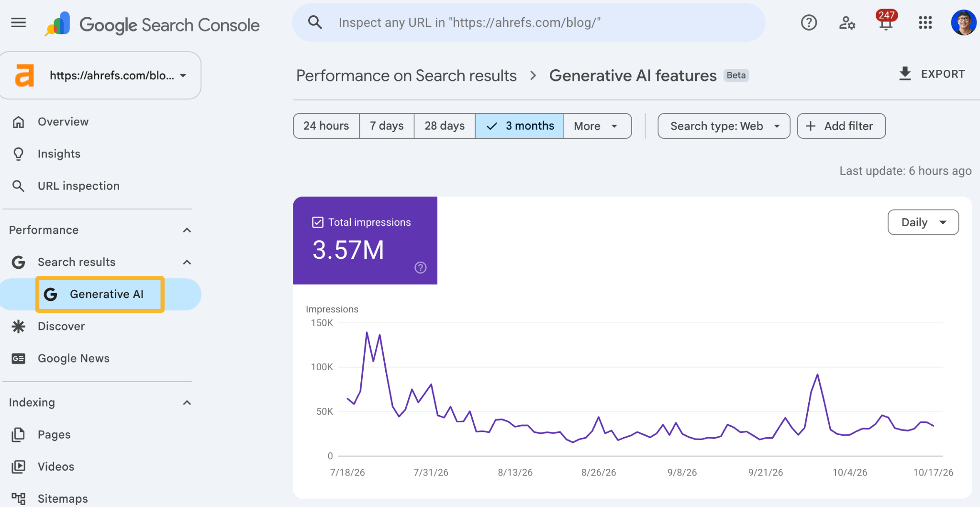Click the Beta badge next to title
The image size is (980, 507).
pyautogui.click(x=736, y=75)
